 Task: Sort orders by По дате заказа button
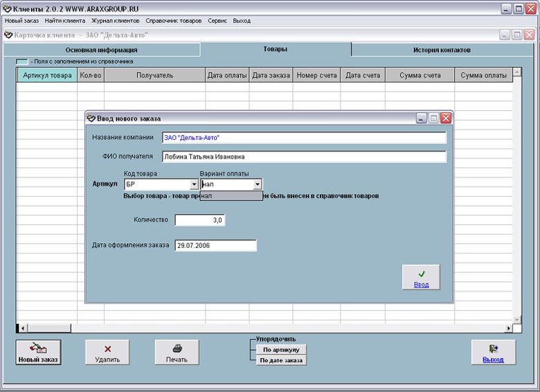click(280, 360)
